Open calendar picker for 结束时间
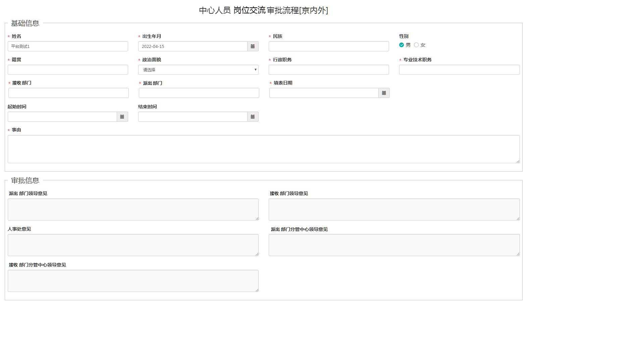644x362 pixels. pos(253,117)
